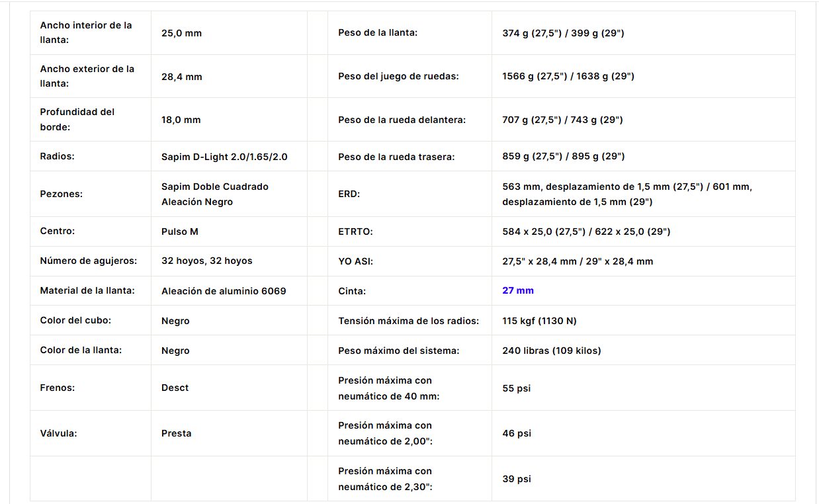This screenshot has height=504, width=819.
Task: Select the Peso máximo del sistema label
Action: click(399, 351)
